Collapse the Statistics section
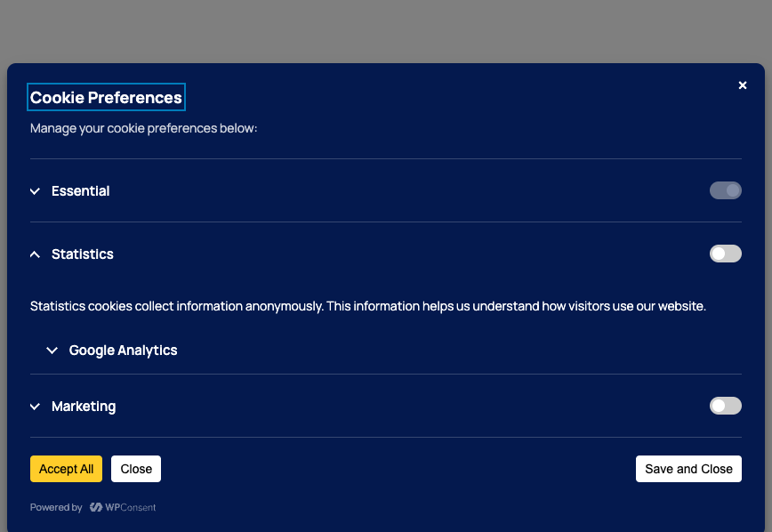772x532 pixels. tap(34, 254)
